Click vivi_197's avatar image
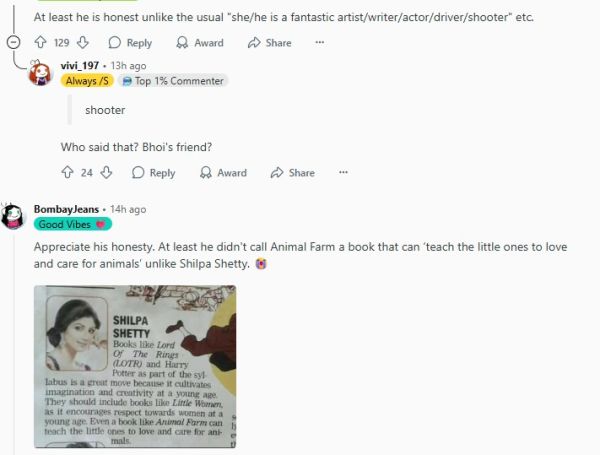The height and width of the screenshot is (455, 600). pos(40,73)
